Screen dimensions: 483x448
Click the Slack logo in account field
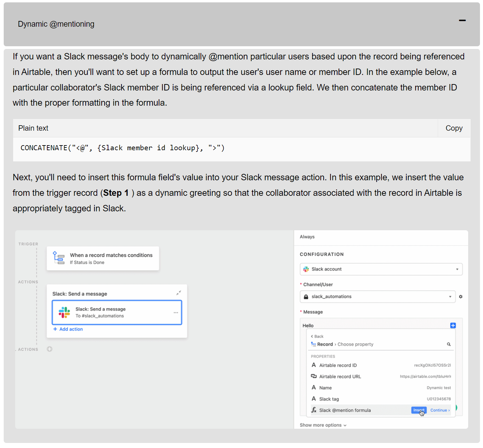[306, 269]
